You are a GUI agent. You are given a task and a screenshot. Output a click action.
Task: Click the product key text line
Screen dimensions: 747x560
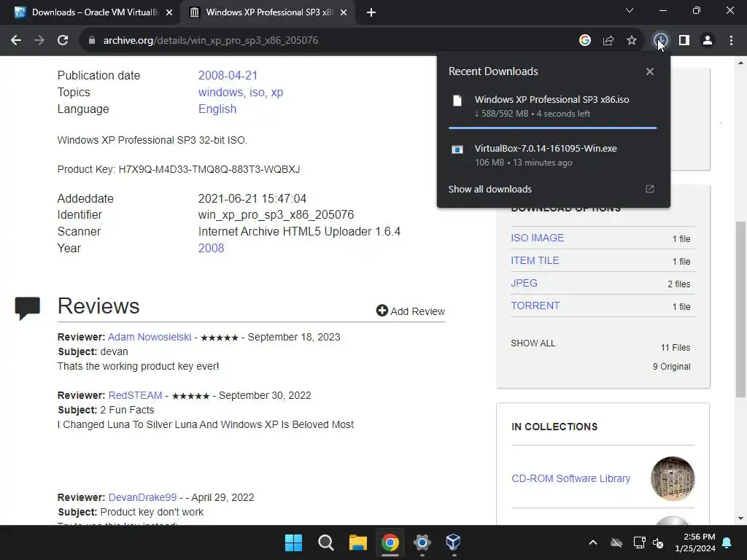click(179, 169)
